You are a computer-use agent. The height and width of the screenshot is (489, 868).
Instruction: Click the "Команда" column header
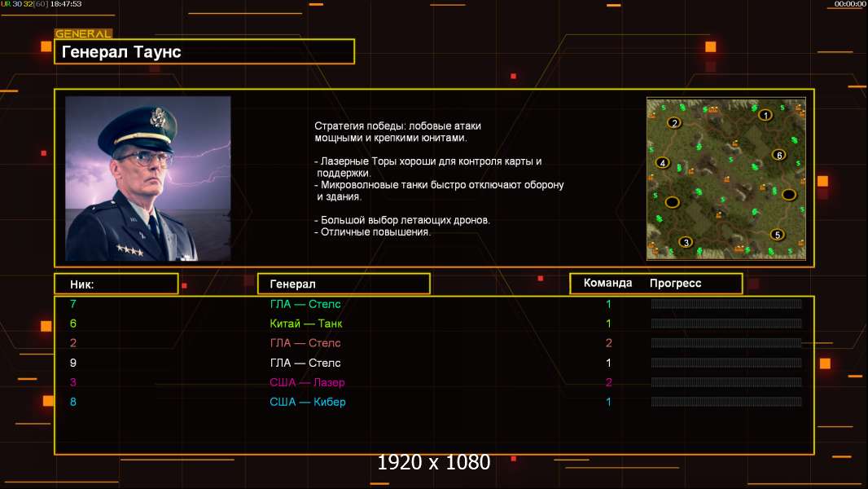click(607, 283)
